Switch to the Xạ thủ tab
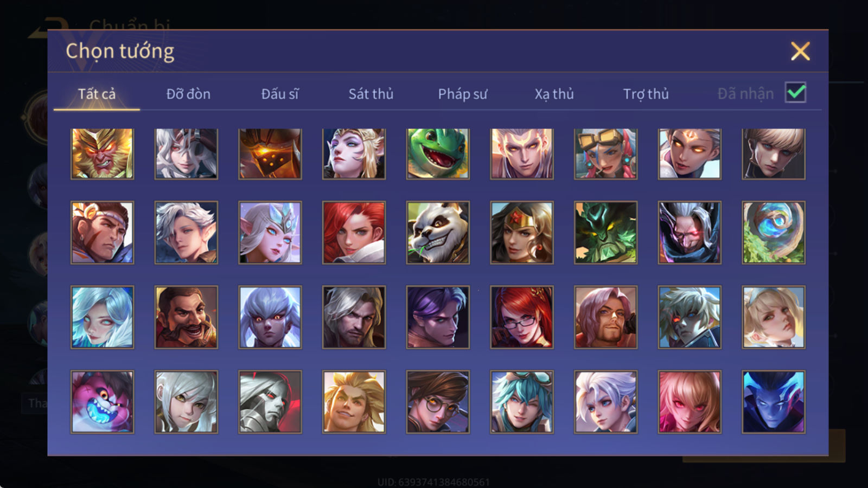868x488 pixels. [554, 94]
